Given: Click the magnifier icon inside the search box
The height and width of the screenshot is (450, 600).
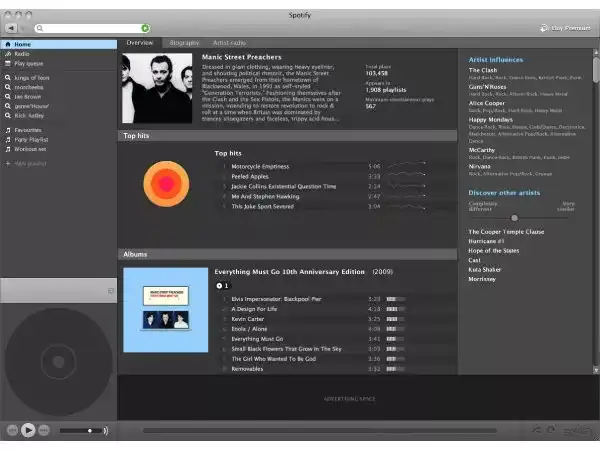Looking at the screenshot, I should (x=40, y=28).
